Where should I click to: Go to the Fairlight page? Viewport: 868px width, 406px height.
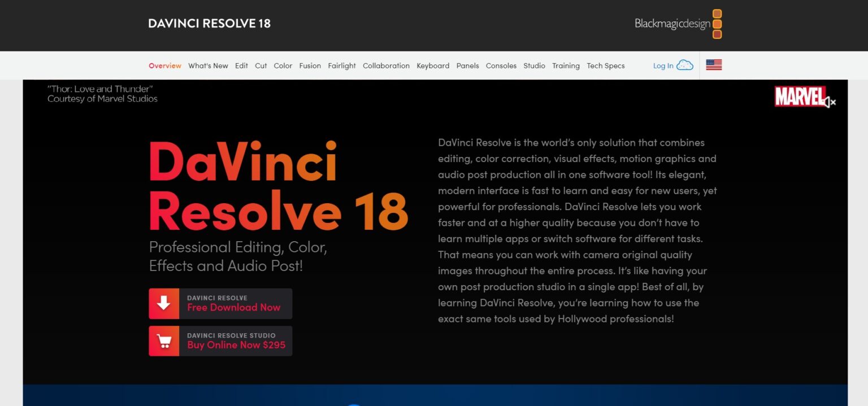(342, 66)
